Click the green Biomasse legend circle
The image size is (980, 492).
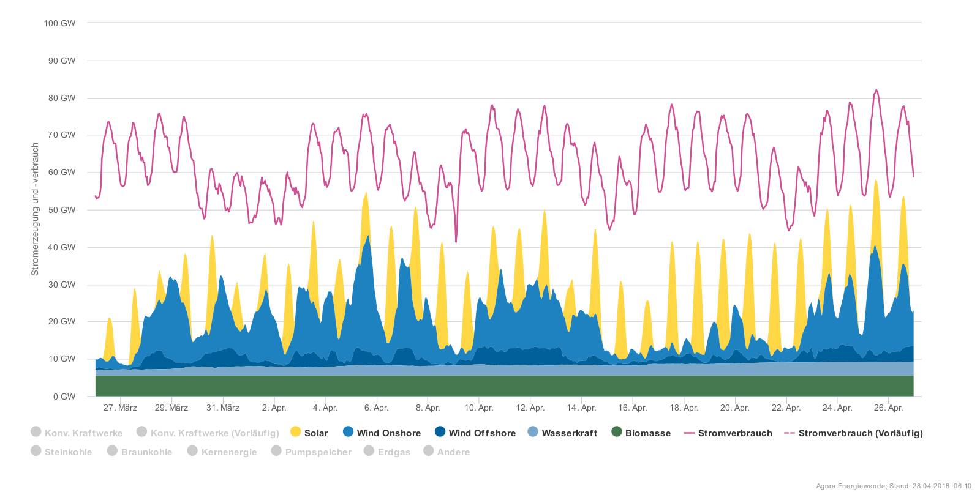(x=617, y=432)
